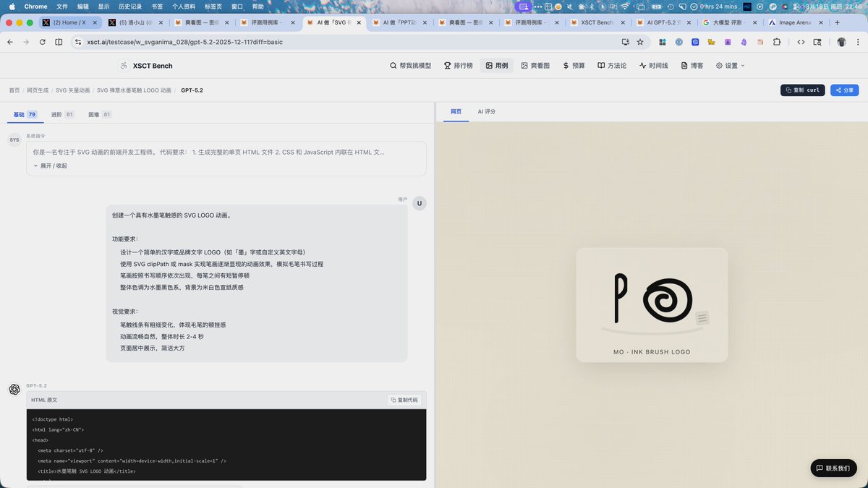Screen dimensions: 868x488
Task: Open the 联系我们 contact chat button
Action: 833,468
